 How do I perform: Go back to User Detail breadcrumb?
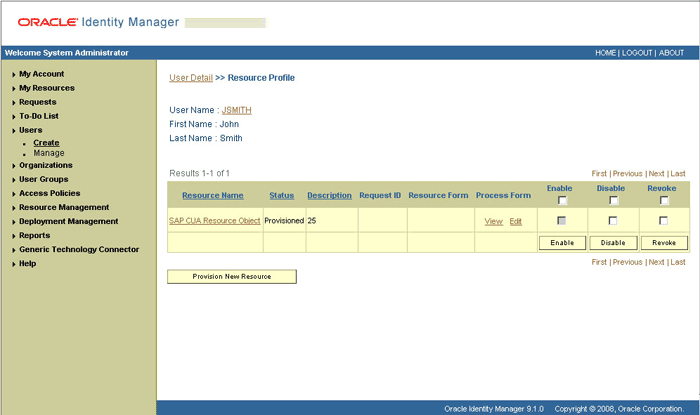click(x=191, y=78)
